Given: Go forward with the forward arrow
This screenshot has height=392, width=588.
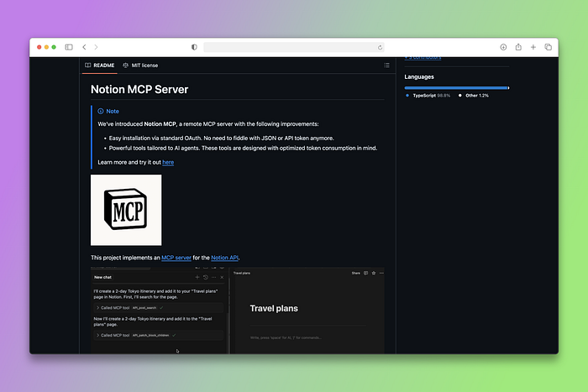Looking at the screenshot, I should pyautogui.click(x=96, y=47).
